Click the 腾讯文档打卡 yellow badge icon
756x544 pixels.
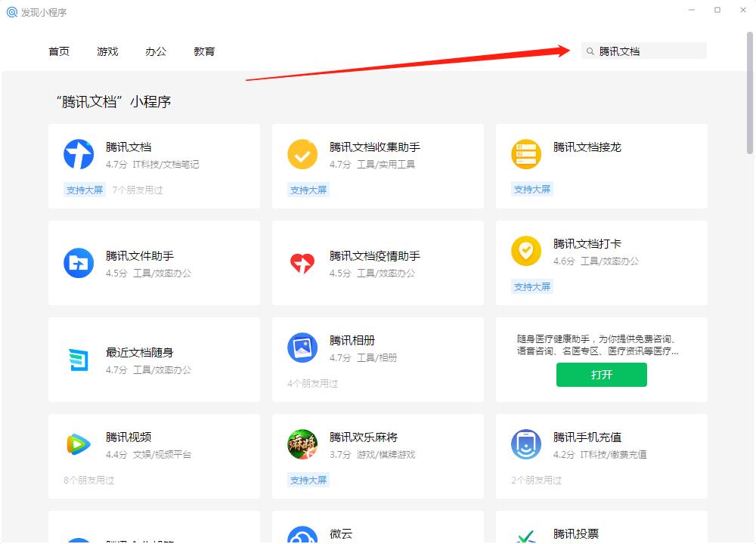click(526, 251)
